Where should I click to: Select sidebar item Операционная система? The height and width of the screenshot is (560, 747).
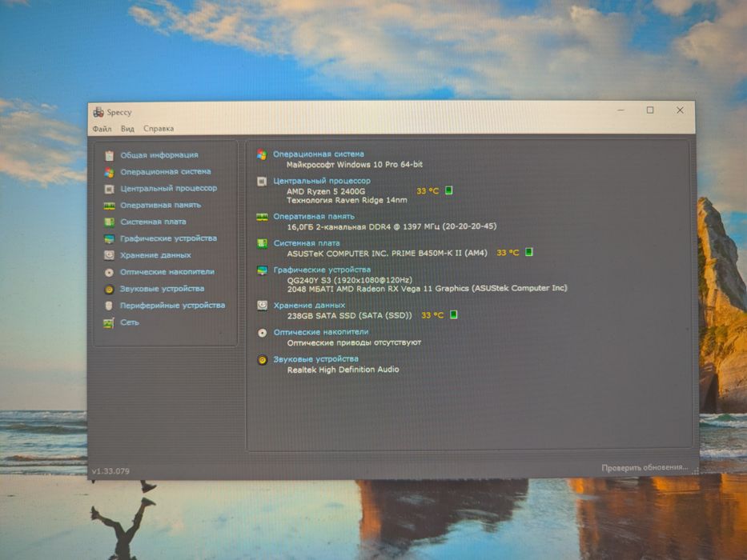[165, 172]
